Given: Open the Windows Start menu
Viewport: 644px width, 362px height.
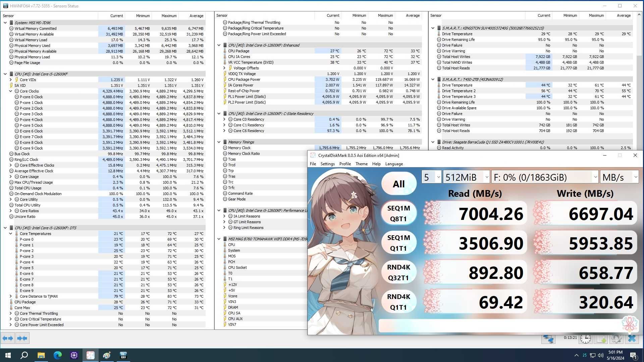Looking at the screenshot, I should click(8, 355).
